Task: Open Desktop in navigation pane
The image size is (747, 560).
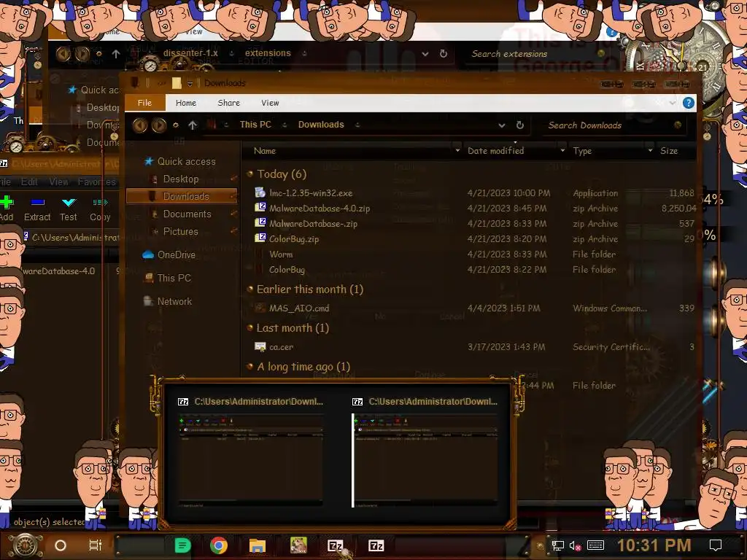Action: pos(181,179)
